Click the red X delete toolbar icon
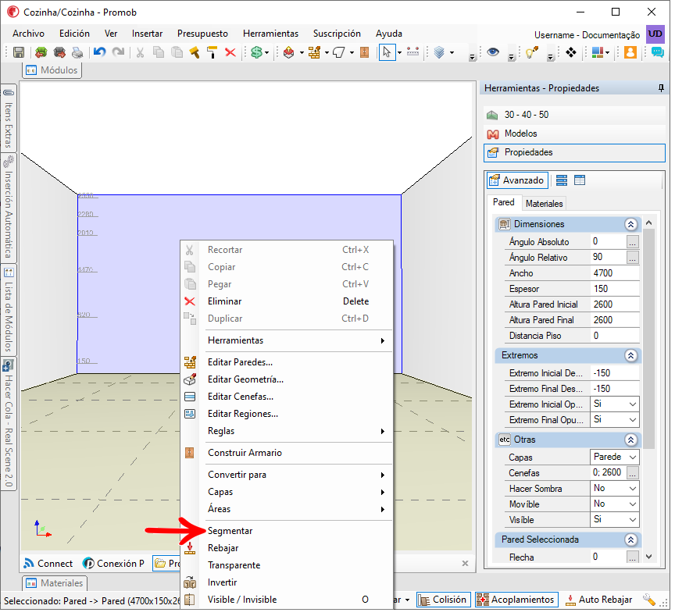 (230, 52)
